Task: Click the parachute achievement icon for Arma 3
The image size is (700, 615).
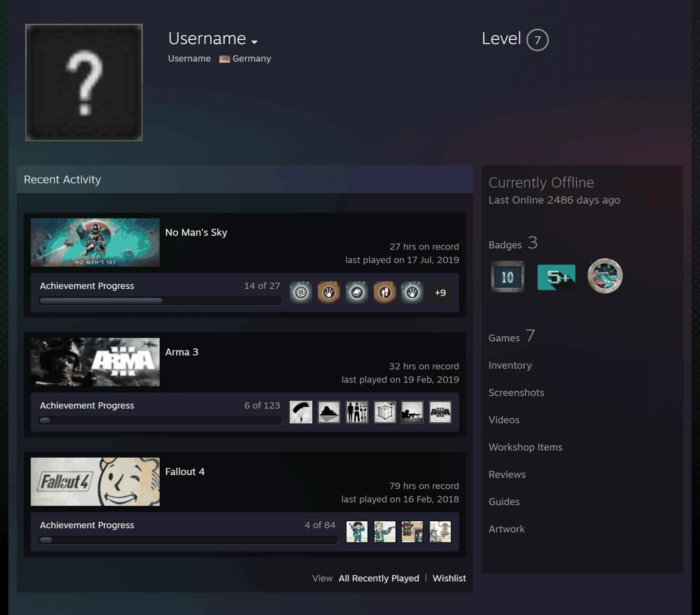Action: [301, 412]
